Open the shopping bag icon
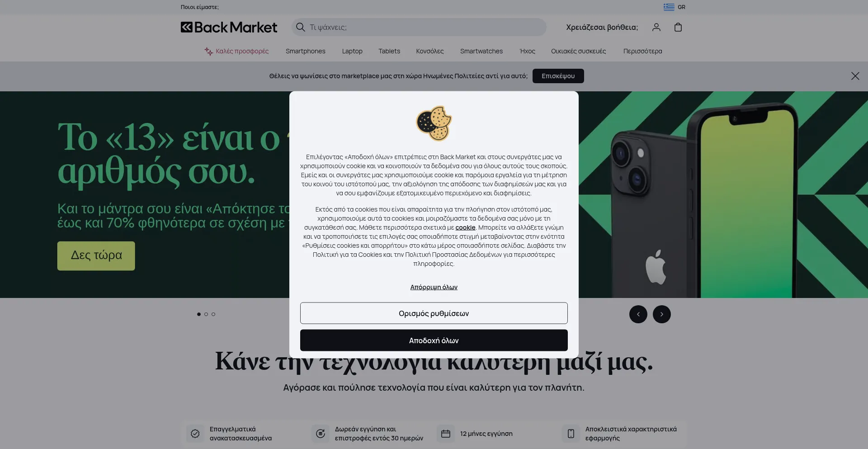The image size is (868, 449). coord(678,27)
